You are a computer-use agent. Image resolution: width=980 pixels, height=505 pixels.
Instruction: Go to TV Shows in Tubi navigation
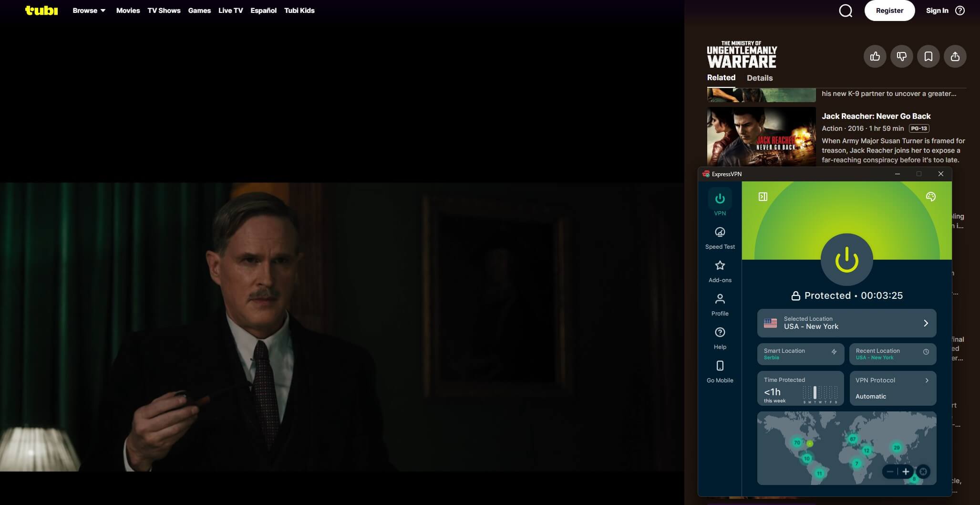click(164, 11)
